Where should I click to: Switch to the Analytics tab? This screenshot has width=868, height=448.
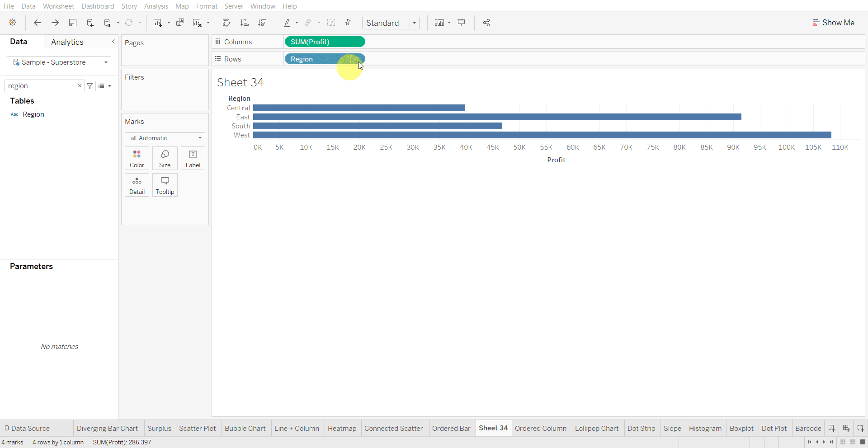pos(67,42)
